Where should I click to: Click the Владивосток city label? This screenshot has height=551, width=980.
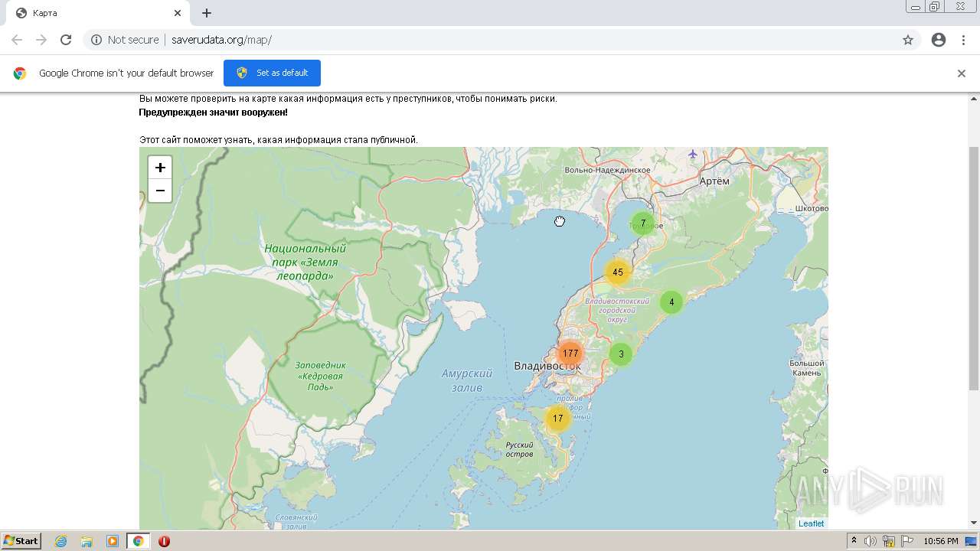[547, 366]
